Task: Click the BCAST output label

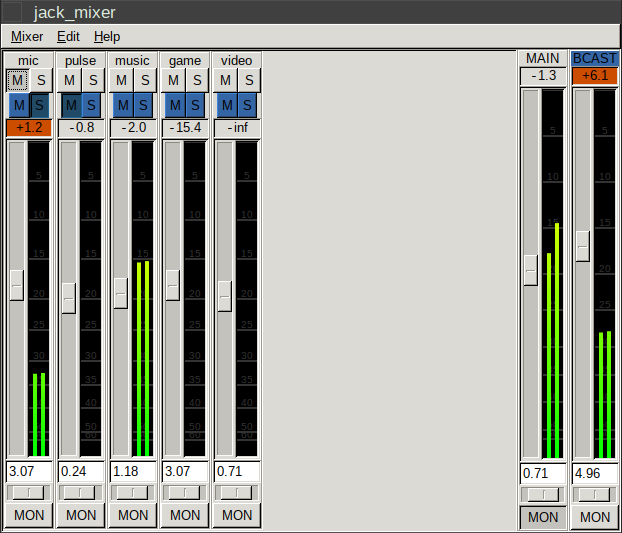Action: (595, 59)
